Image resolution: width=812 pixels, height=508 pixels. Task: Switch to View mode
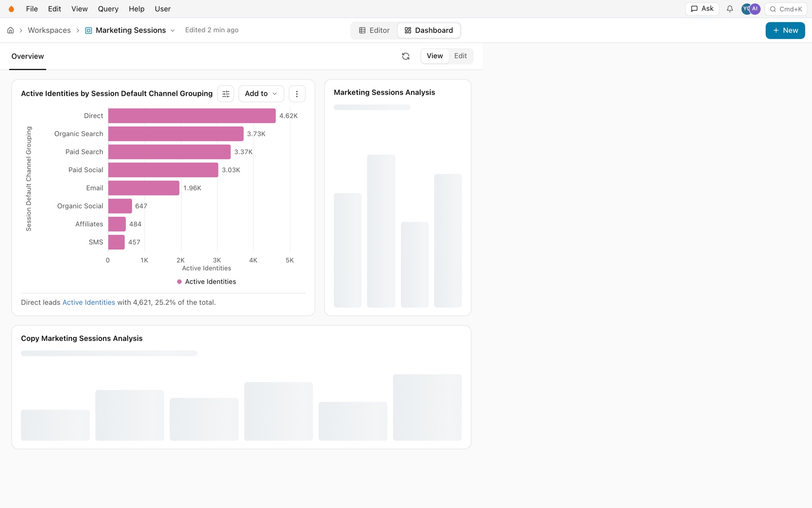(434, 56)
